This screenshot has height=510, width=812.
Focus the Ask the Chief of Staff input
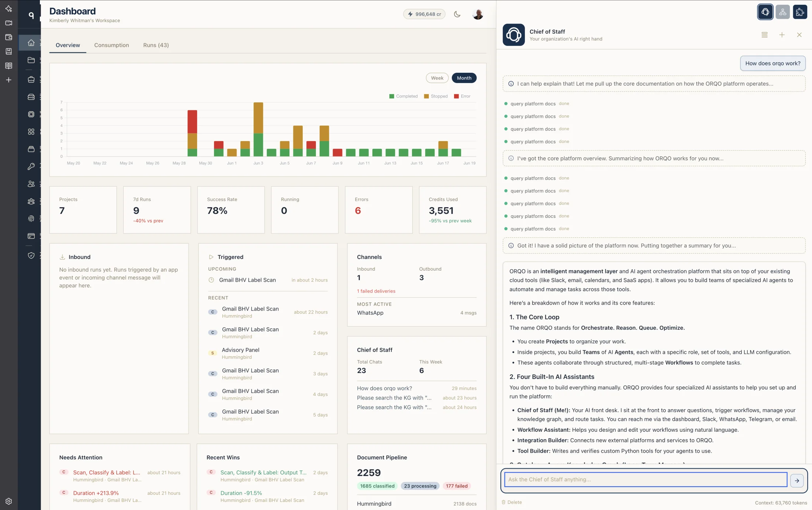pos(646,479)
